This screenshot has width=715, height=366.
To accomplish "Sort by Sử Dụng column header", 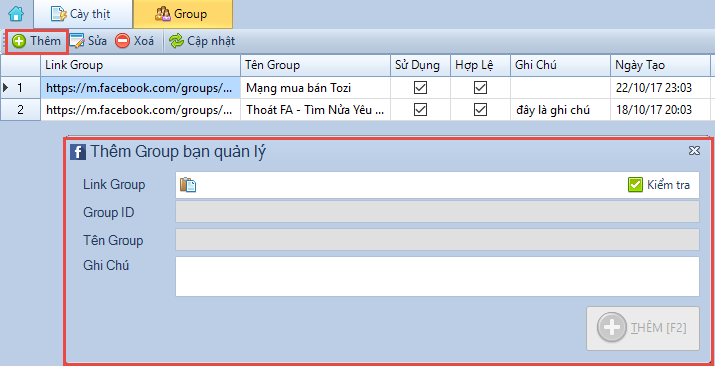I will click(x=420, y=65).
